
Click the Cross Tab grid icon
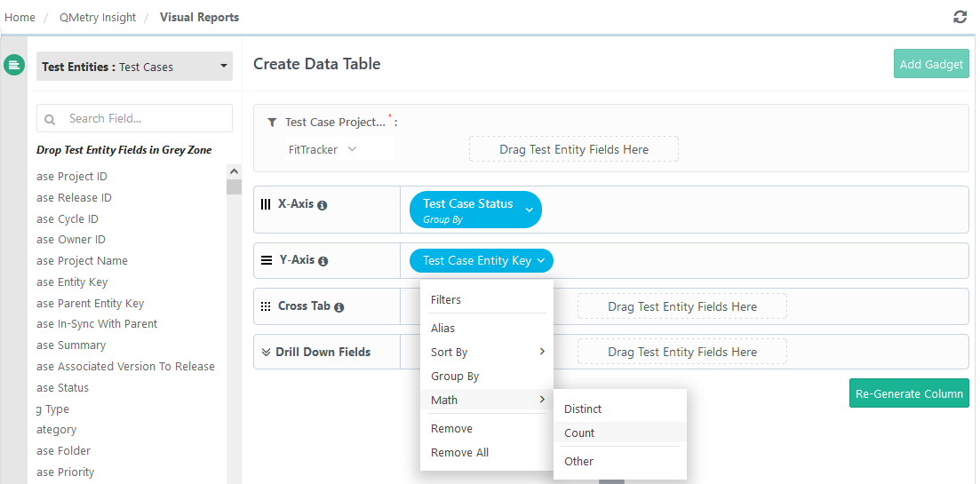[266, 306]
